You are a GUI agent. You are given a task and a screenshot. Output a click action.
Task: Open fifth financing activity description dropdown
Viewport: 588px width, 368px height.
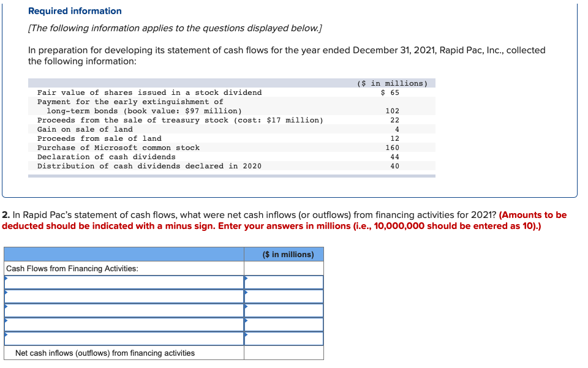click(x=124, y=339)
